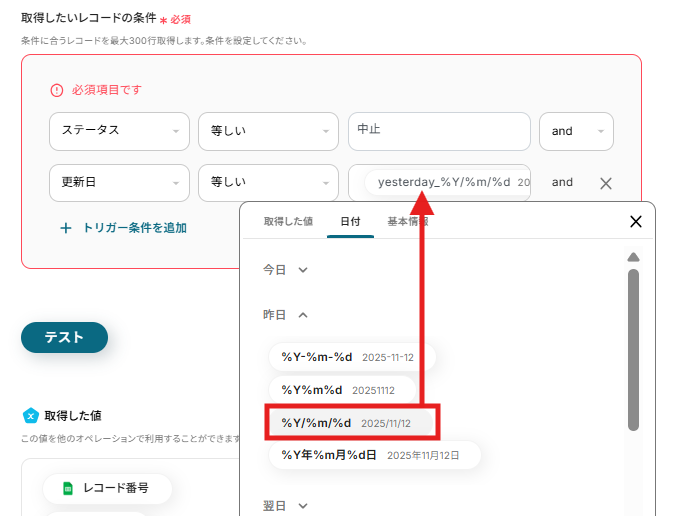Click the 条件に合うレコードを最大300行取得します description
This screenshot has width=683, height=516.
pos(165,41)
